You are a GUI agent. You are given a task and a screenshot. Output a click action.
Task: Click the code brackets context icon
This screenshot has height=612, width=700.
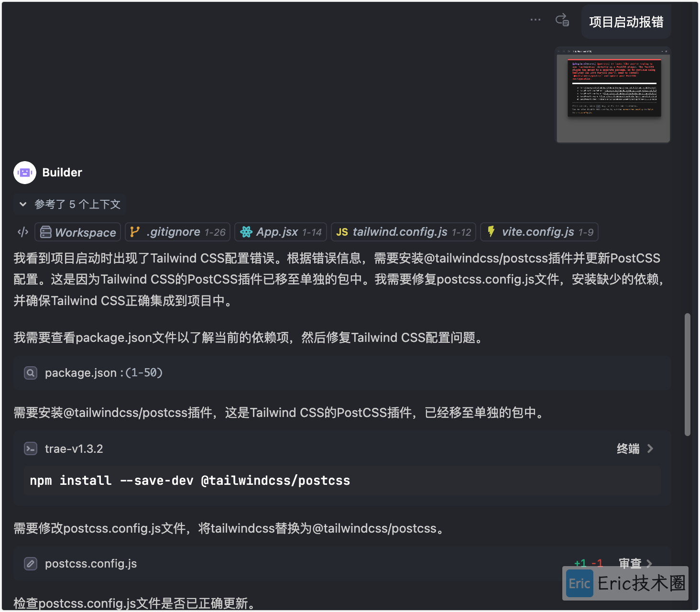pos(23,232)
